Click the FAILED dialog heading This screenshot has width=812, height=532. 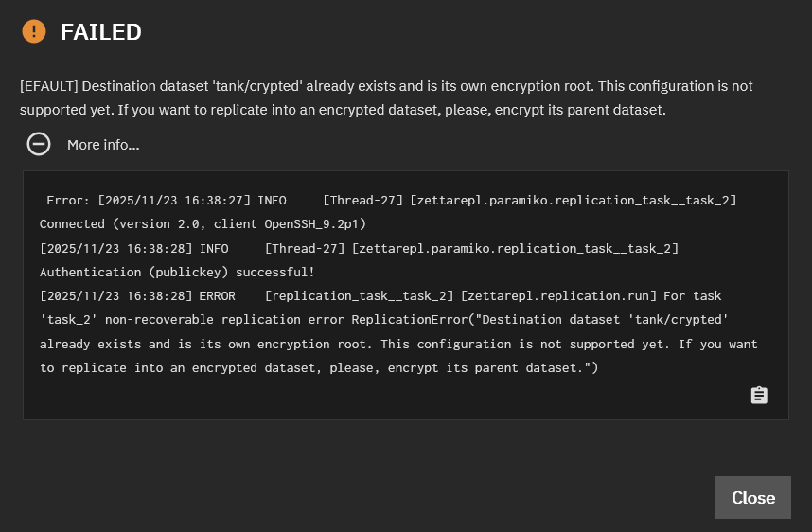101,31
